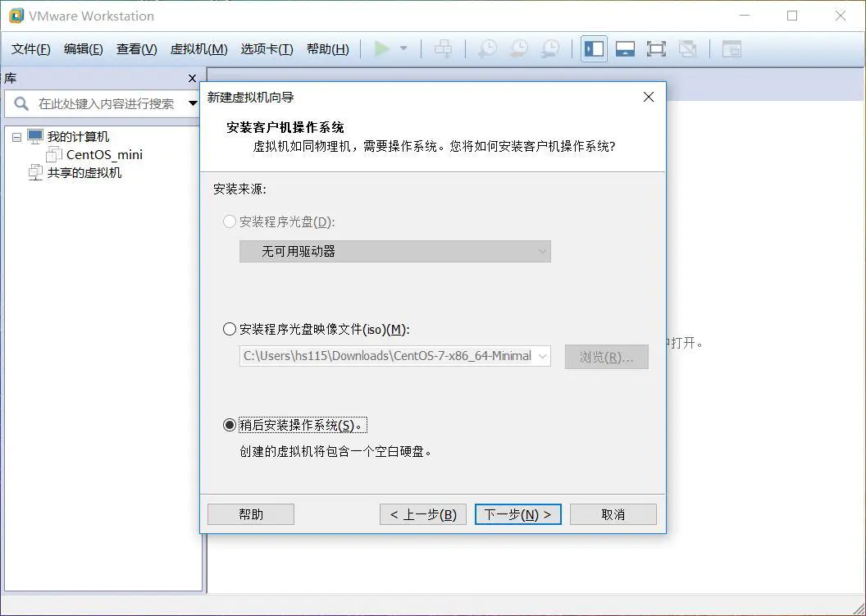Viewport: 866px width, 616px height.
Task: Open the 选项卡(T) menu
Action: pyautogui.click(x=267, y=49)
